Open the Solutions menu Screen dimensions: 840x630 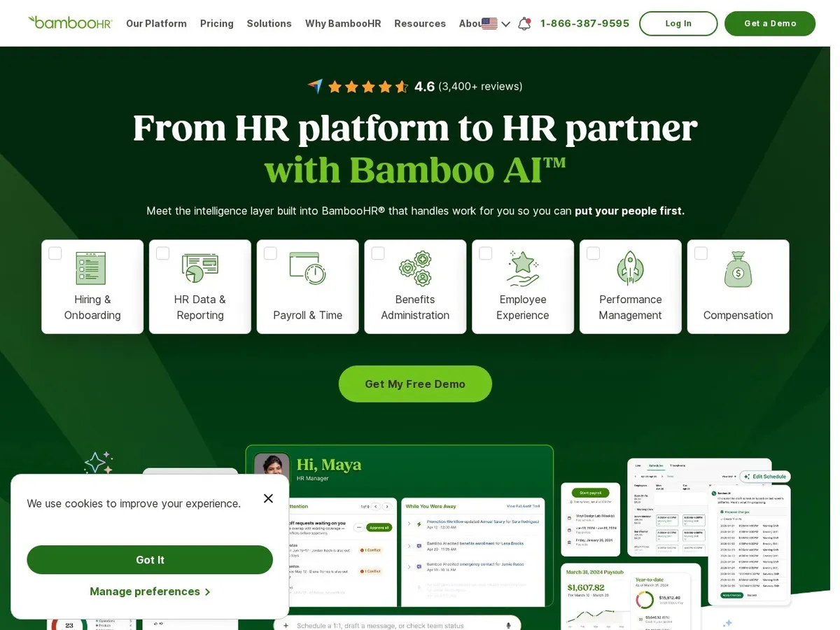click(269, 24)
